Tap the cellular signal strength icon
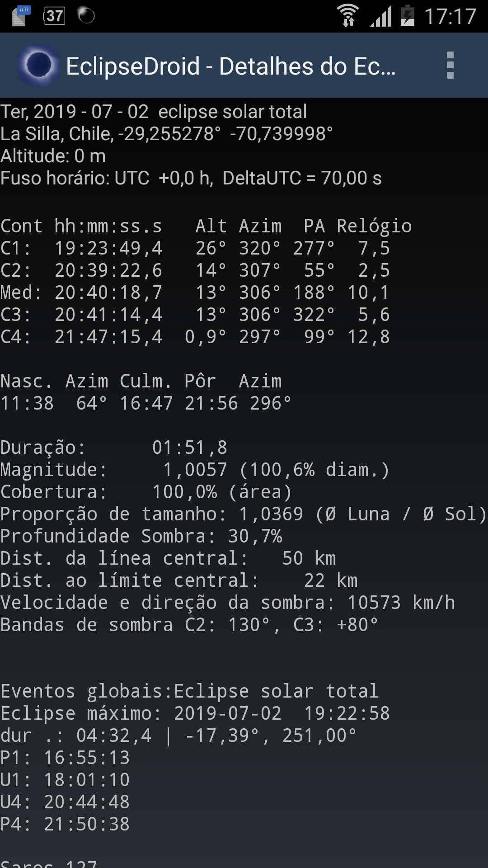This screenshot has height=868, width=488. coord(381,16)
